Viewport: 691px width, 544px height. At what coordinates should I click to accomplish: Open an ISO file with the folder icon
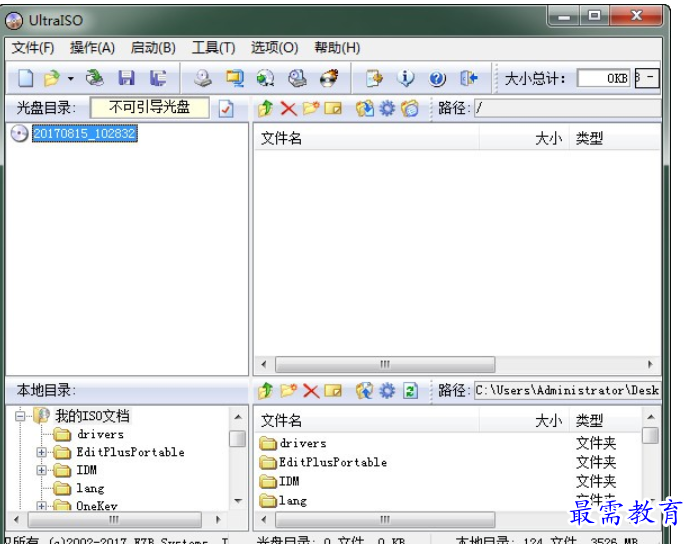[x=52, y=78]
